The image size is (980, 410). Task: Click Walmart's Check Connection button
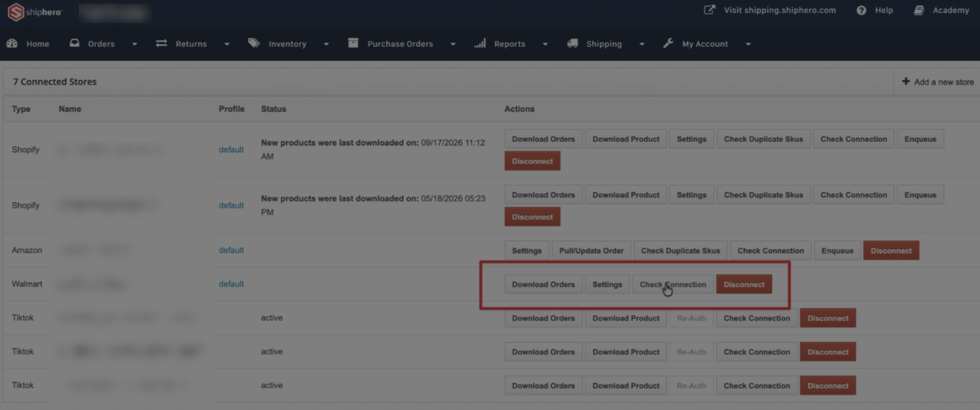pos(673,285)
